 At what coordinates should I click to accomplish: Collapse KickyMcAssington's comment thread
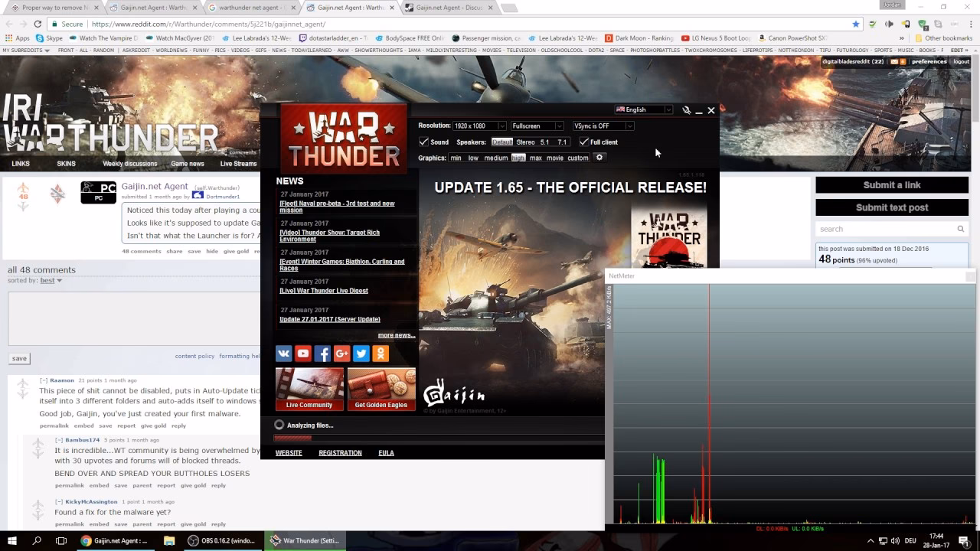(x=59, y=501)
